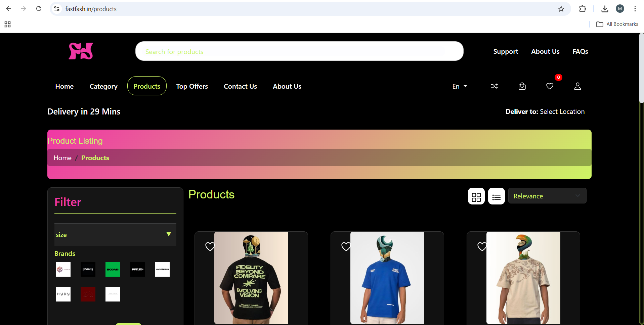Wishlist the black Fidelity Beyond Compare t-shirt

(210, 246)
